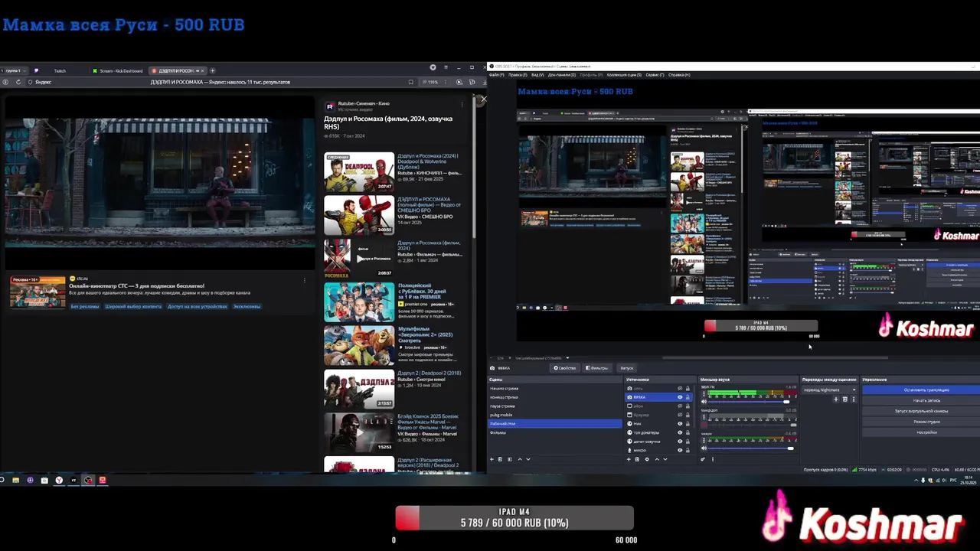Screen dimensions: 980x551
Task: Click Эксклюзивы link under СТС ad
Action: coord(247,306)
